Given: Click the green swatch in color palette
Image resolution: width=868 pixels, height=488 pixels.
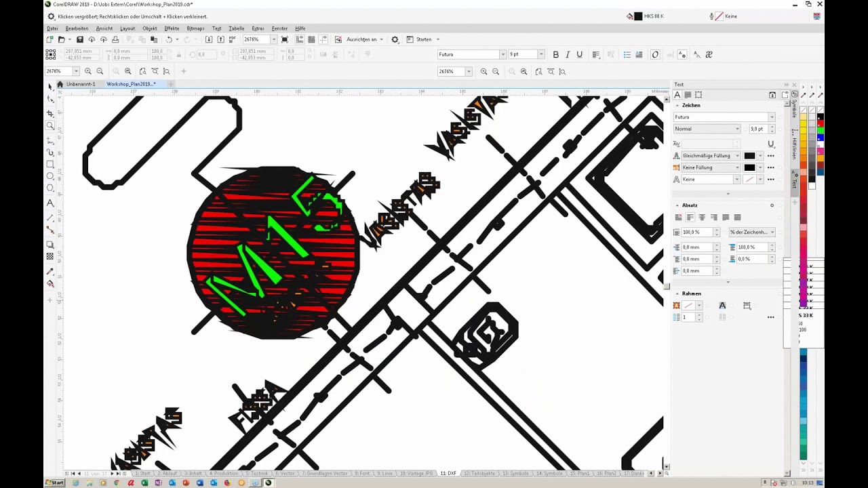Looking at the screenshot, I should (x=820, y=131).
